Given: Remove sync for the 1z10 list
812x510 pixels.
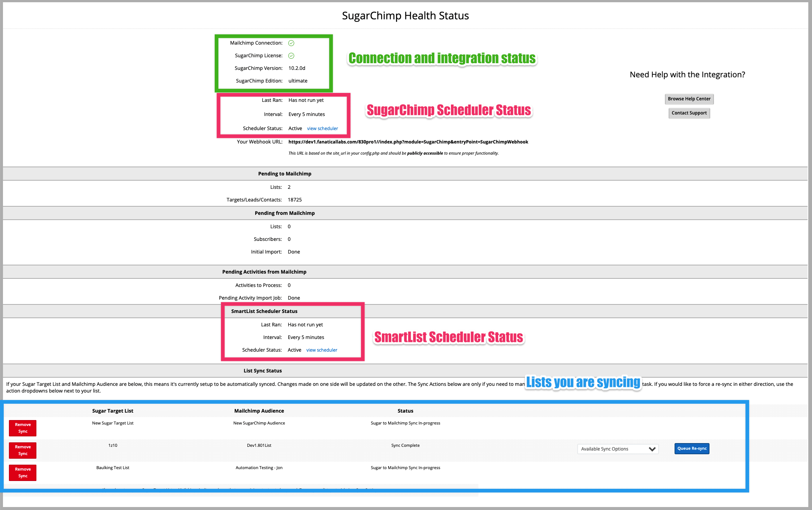Looking at the screenshot, I should click(x=23, y=451).
